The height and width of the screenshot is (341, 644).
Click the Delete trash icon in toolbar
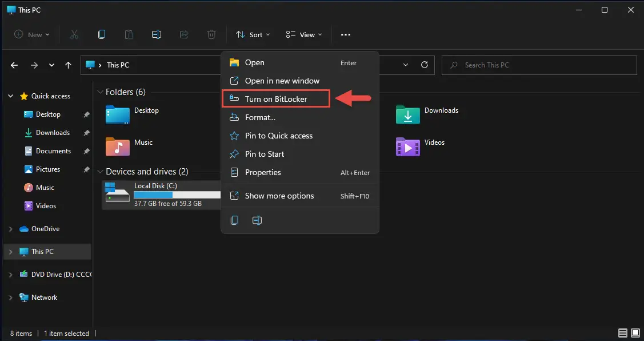click(211, 34)
